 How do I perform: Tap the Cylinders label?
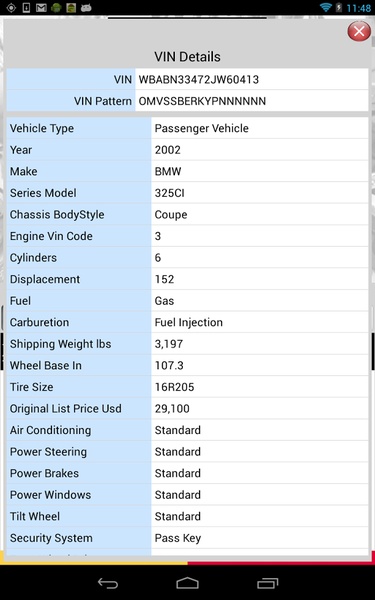[x=33, y=258]
